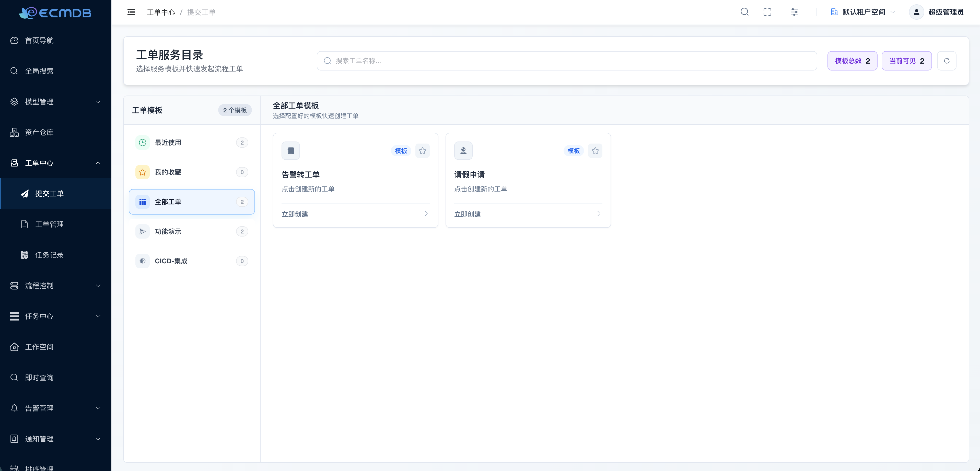This screenshot has width=980, height=471.
Task: Click the CICD-集成 category icon
Action: point(142,261)
